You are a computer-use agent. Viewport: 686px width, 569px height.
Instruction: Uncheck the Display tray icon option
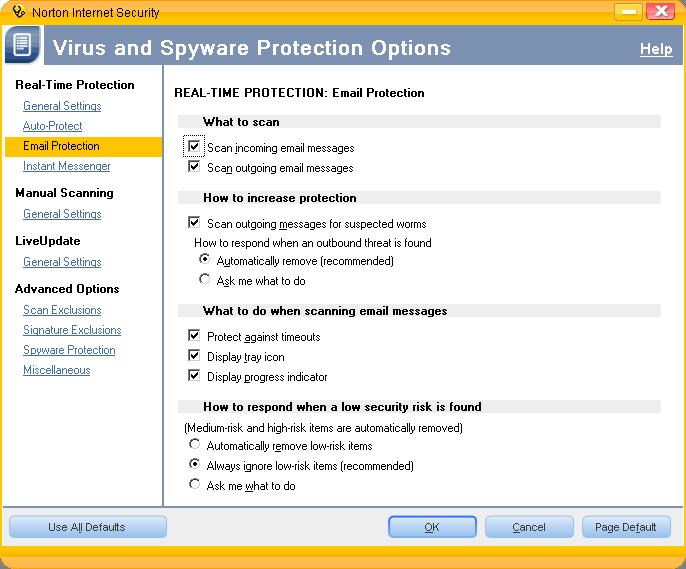coord(194,356)
